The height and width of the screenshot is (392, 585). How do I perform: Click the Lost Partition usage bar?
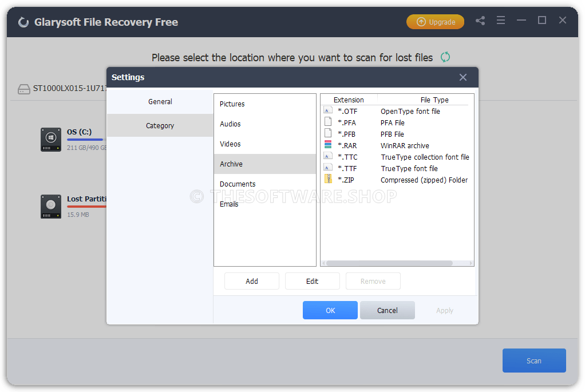point(86,206)
